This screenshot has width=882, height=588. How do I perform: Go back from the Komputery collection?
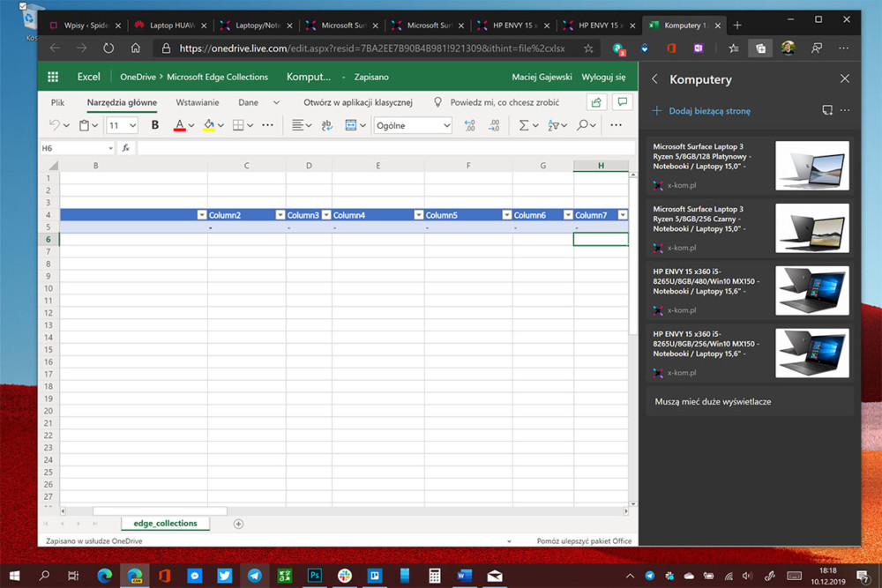point(654,79)
